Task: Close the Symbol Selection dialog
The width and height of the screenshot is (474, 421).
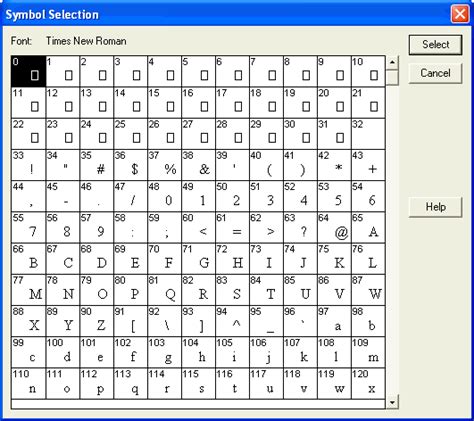Action: [x=460, y=14]
